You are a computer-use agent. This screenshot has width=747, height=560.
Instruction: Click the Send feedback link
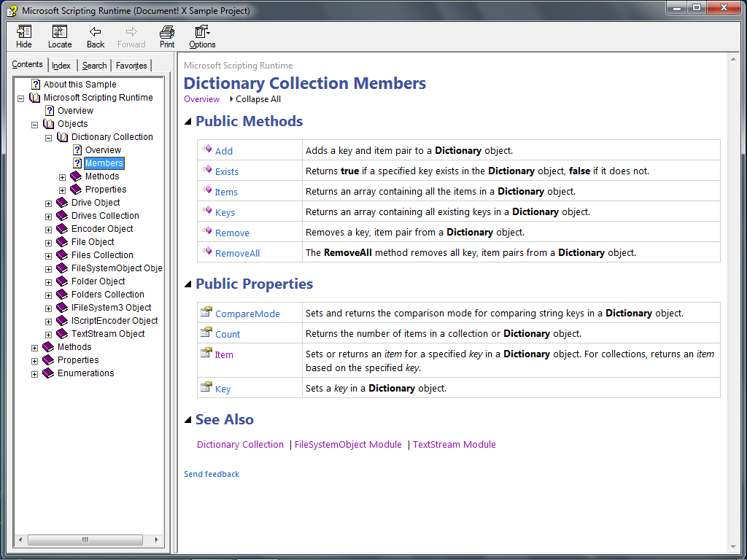coord(212,474)
